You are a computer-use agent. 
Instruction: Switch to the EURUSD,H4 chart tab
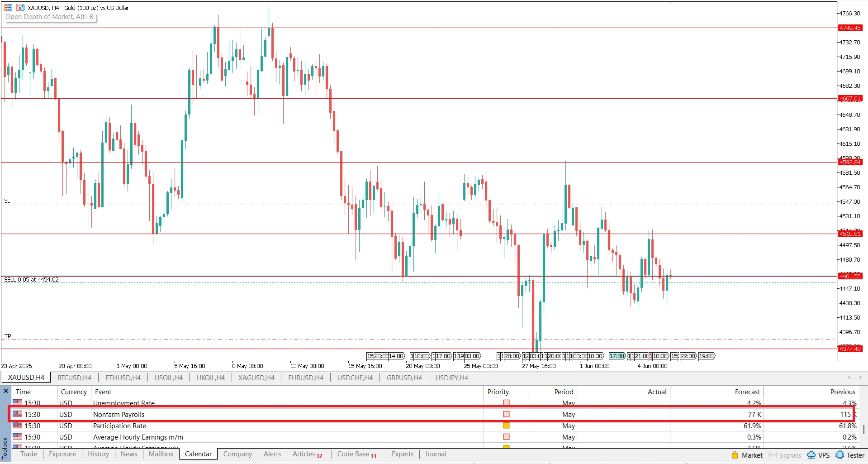[x=306, y=378]
